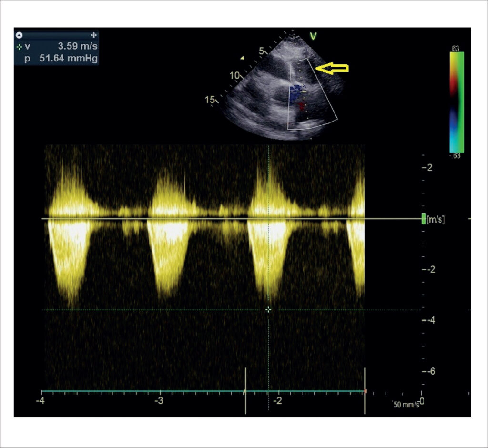
Task: Click the red end marker on the time bar
Action: (366, 391)
